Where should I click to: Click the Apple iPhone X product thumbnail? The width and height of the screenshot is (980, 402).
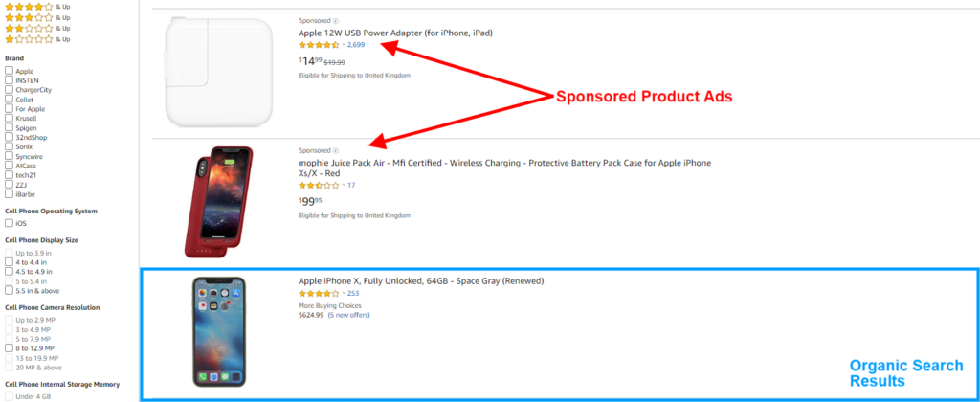tap(217, 332)
